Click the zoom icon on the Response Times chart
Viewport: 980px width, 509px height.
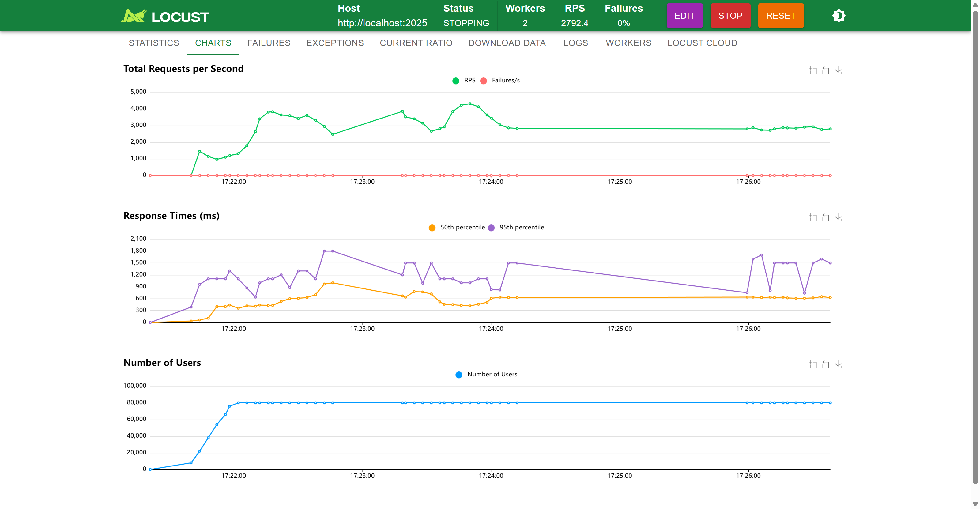(x=812, y=217)
